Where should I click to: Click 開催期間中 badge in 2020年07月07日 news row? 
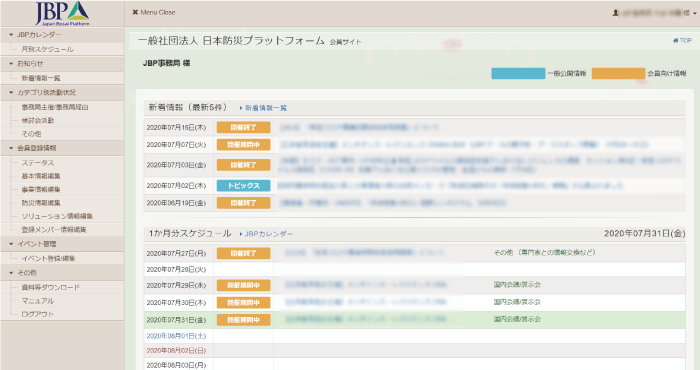click(243, 145)
